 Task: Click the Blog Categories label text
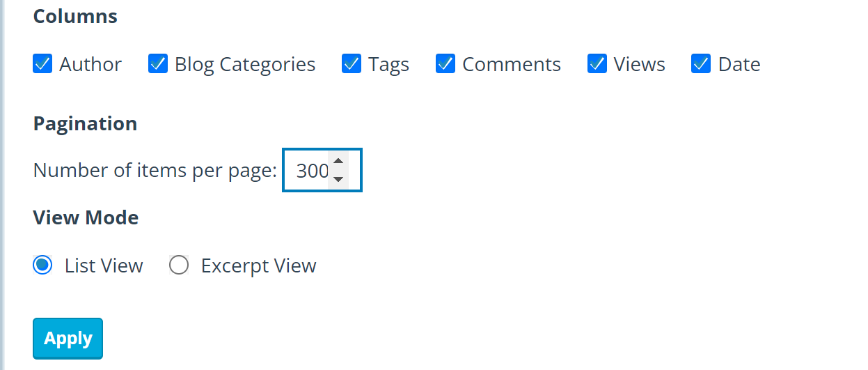(x=245, y=65)
